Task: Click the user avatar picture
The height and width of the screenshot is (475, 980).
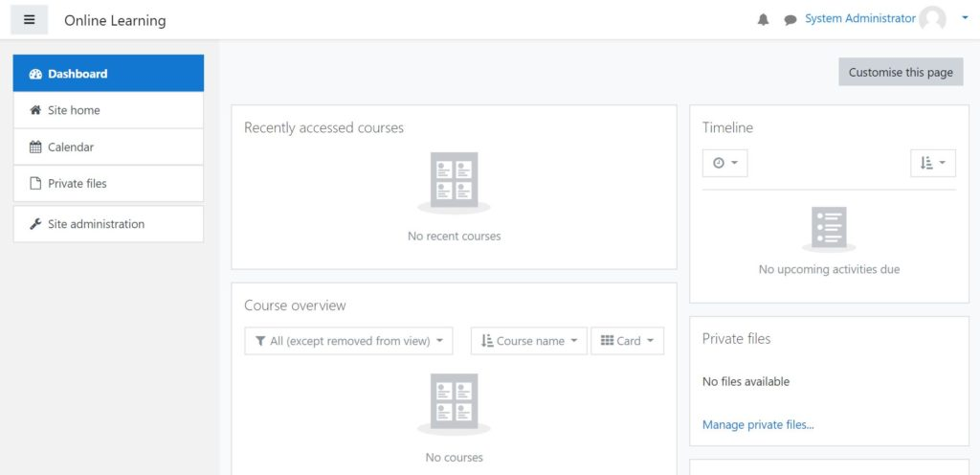Action: [x=932, y=19]
